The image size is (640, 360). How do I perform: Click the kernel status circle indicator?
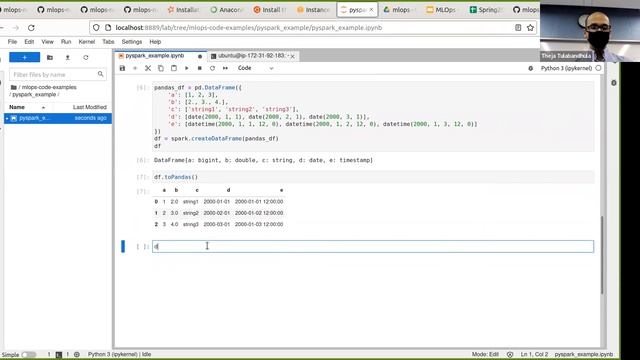tap(598, 68)
